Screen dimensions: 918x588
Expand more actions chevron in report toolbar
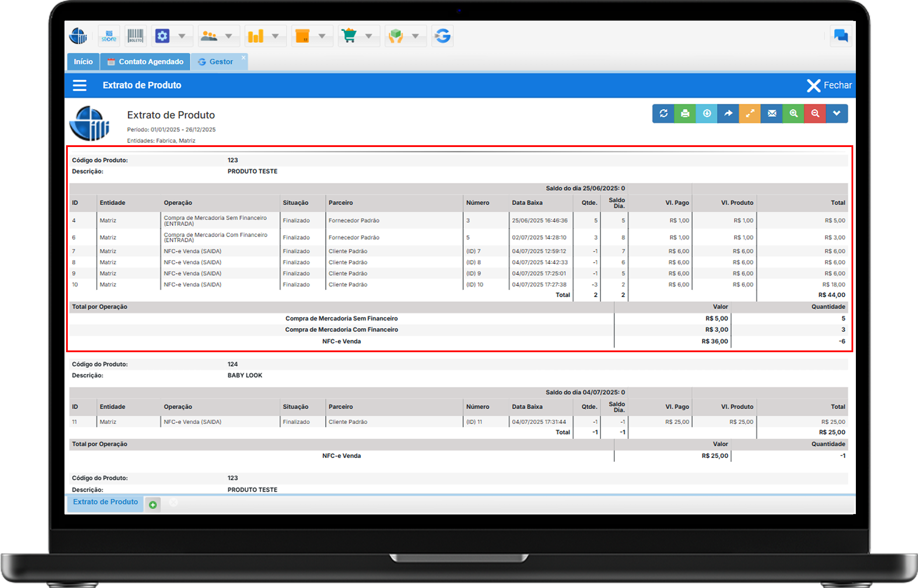point(837,114)
